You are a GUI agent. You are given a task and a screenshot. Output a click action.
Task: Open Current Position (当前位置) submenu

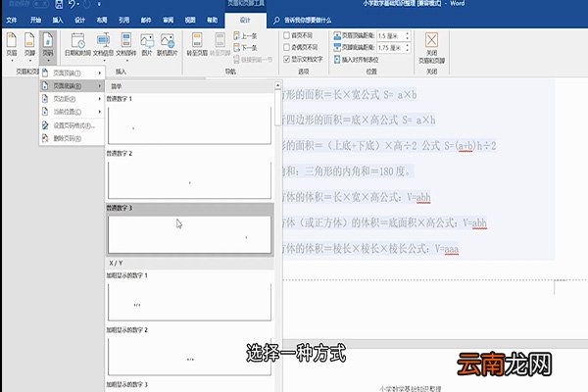coord(72,112)
